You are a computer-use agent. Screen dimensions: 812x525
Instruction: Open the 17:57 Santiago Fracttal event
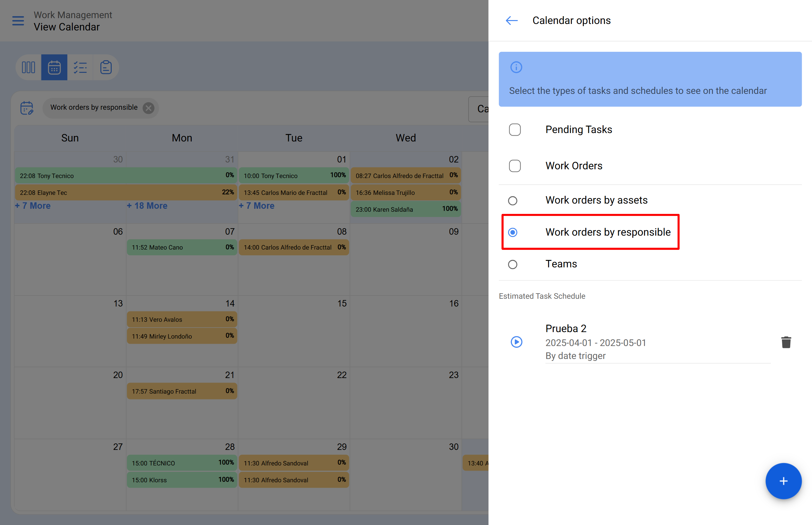[182, 391]
